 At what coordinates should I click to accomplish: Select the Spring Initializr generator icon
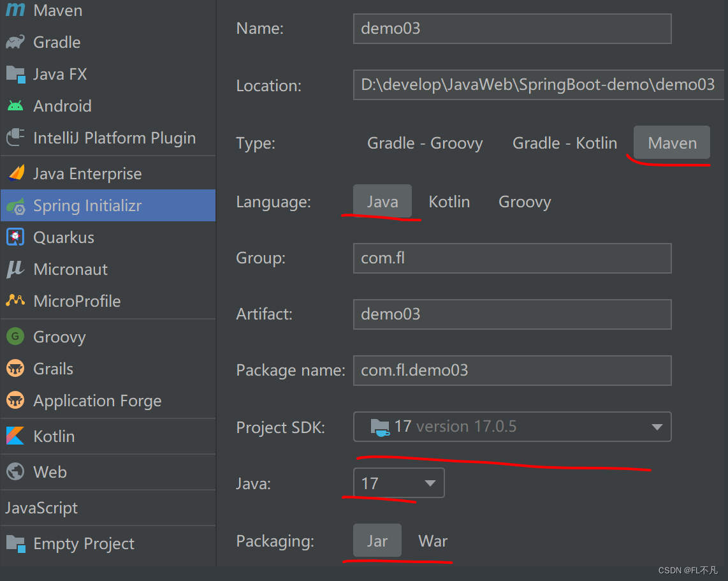(16, 205)
